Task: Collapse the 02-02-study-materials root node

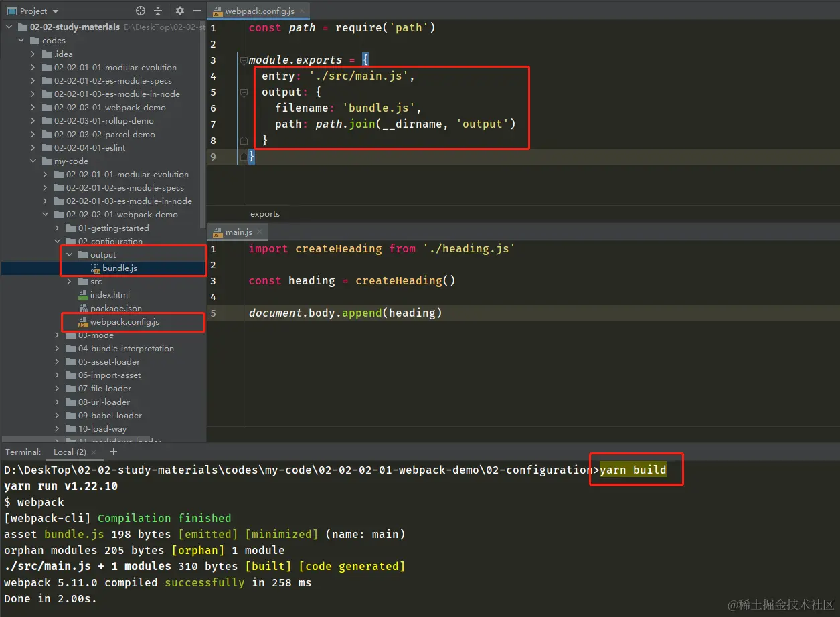Action: (x=11, y=27)
